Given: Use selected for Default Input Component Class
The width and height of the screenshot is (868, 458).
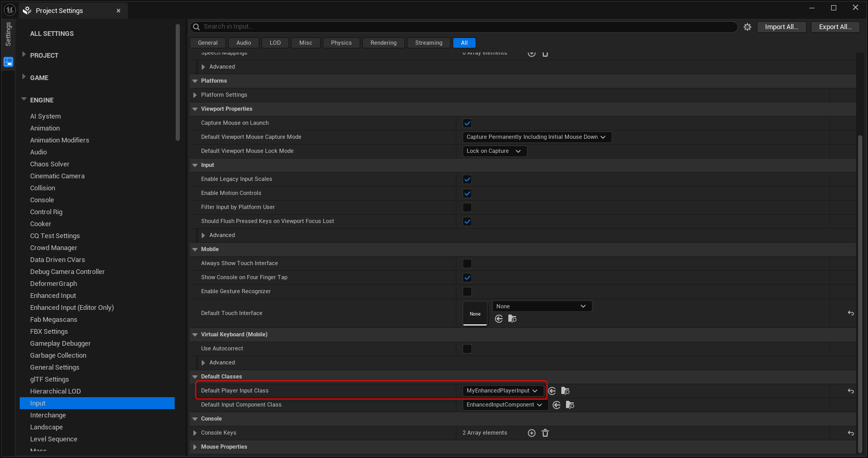Looking at the screenshot, I should (557, 405).
